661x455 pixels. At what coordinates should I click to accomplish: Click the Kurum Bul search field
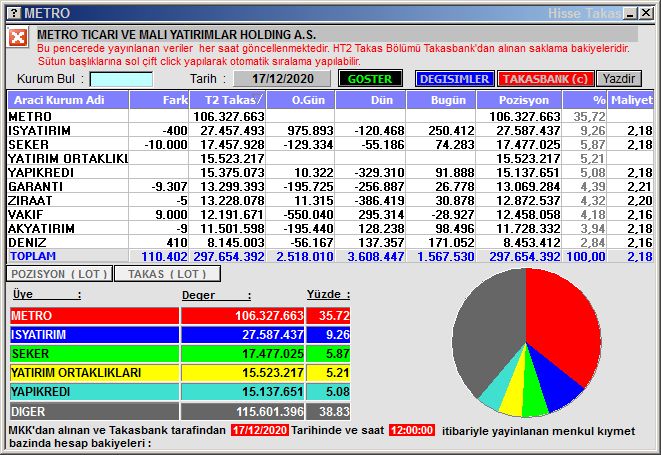tap(121, 79)
